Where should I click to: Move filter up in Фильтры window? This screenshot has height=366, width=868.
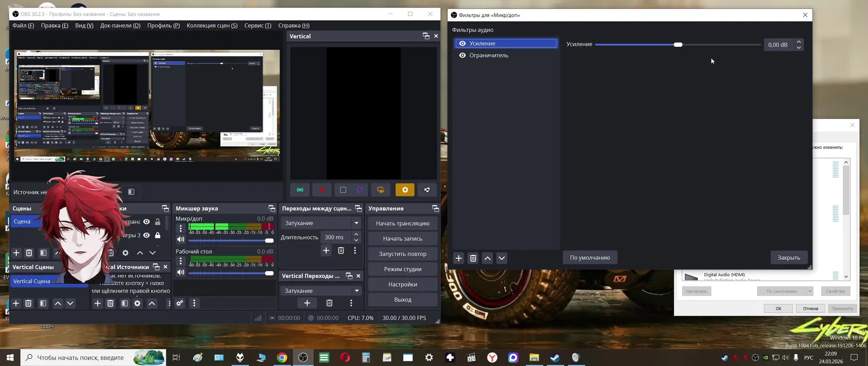(x=487, y=258)
